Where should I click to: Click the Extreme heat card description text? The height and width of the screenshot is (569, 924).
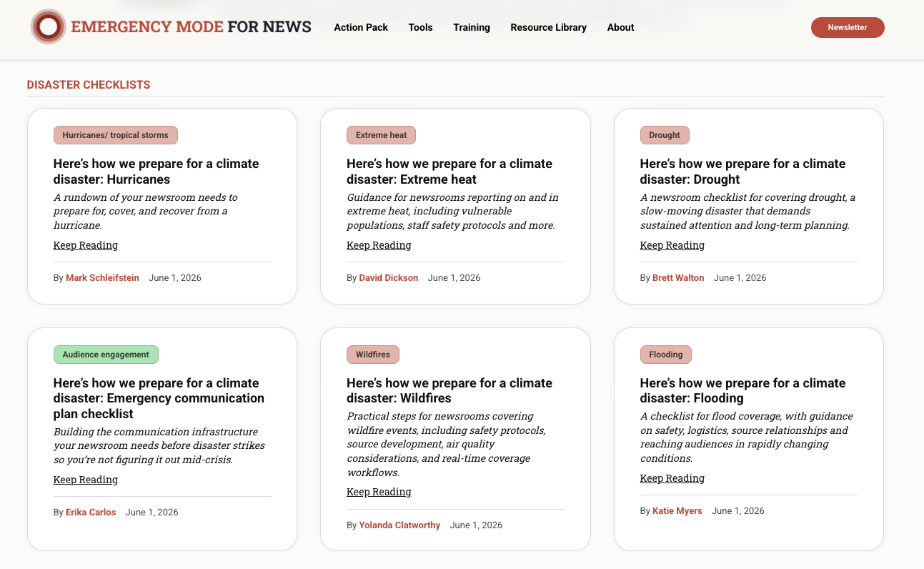coord(452,211)
